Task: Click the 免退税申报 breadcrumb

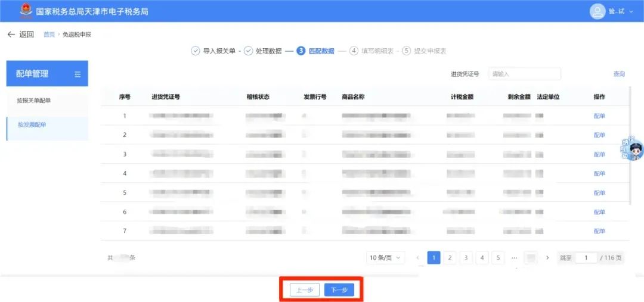Action: [76, 35]
